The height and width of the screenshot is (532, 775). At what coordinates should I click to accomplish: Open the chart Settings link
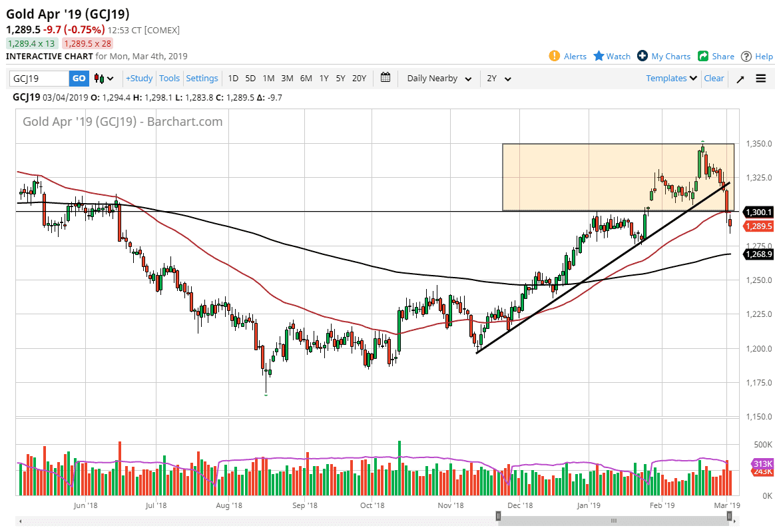tap(202, 78)
